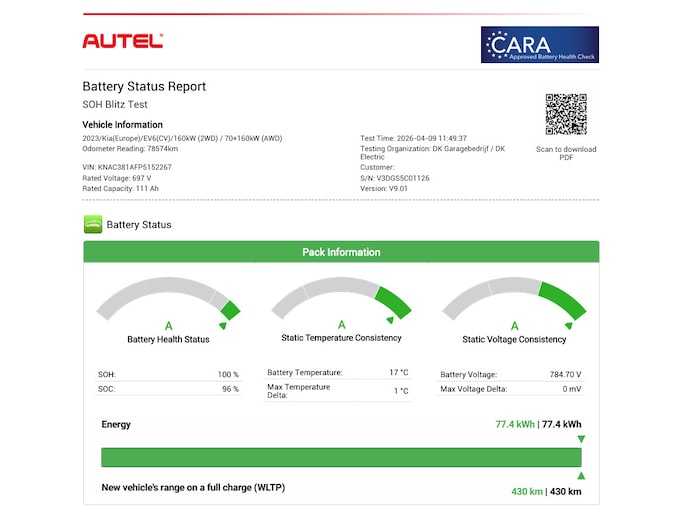This screenshot has height=514, width=685.
Task: Click the Scan to download PDF text
Action: pos(566,153)
